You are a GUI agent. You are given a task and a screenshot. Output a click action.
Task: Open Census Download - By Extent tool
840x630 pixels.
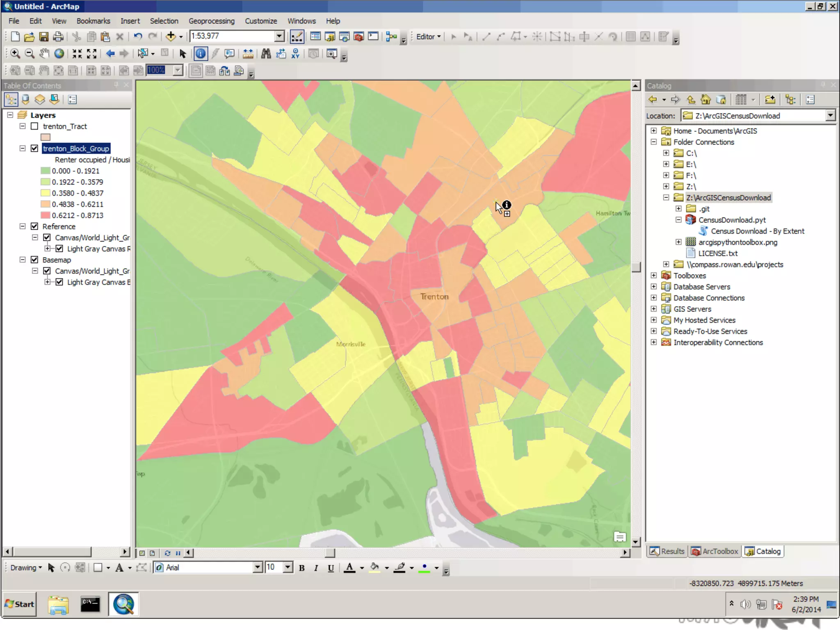pos(757,231)
